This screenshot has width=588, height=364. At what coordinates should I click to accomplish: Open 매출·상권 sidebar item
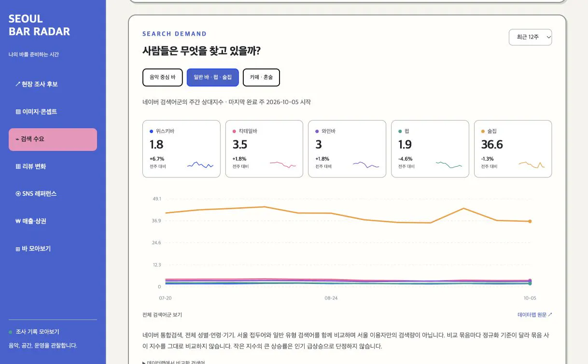53,221
